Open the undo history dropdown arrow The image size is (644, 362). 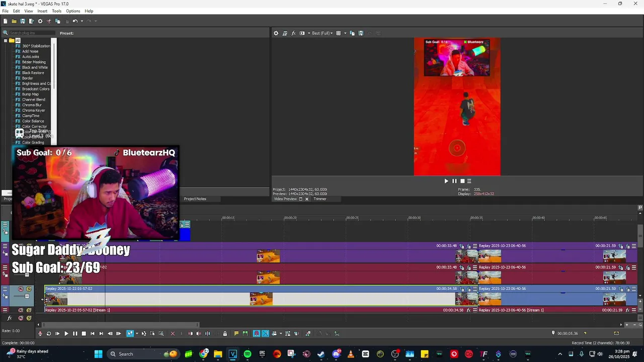pyautogui.click(x=82, y=21)
